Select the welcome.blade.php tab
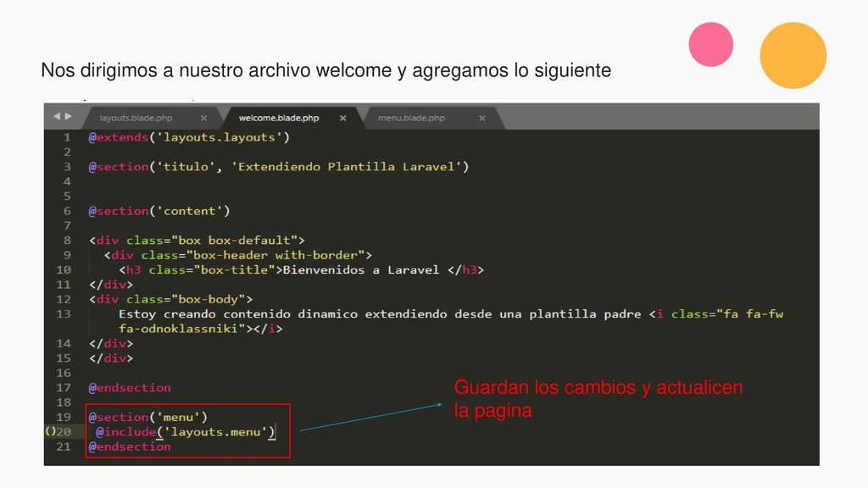The width and height of the screenshot is (868, 488). pyautogui.click(x=278, y=118)
